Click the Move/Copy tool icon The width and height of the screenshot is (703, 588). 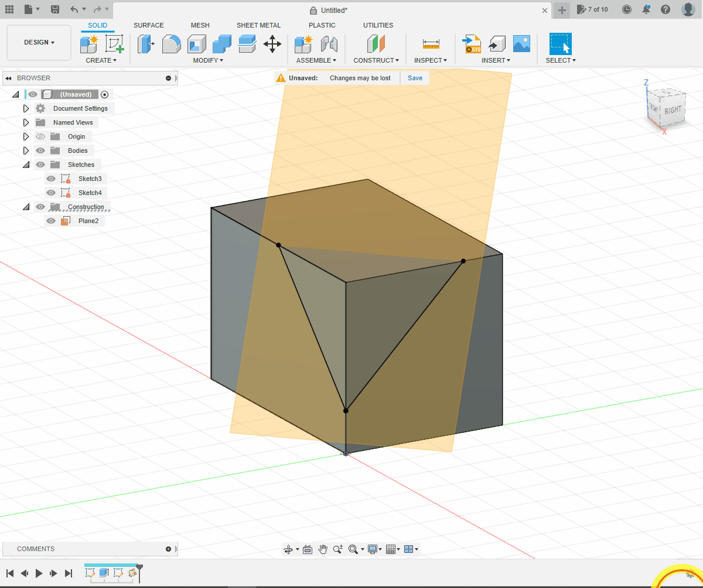pos(272,44)
